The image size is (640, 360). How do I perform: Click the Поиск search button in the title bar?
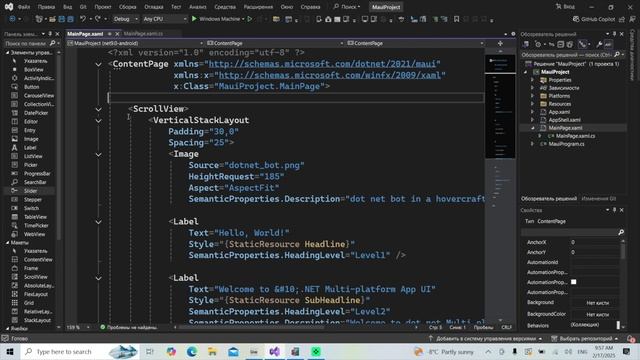point(347,7)
